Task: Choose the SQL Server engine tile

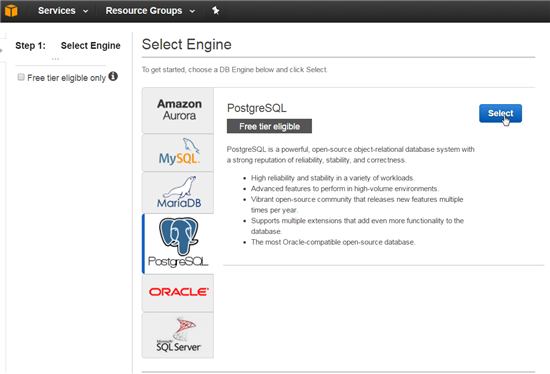Action: [178, 335]
